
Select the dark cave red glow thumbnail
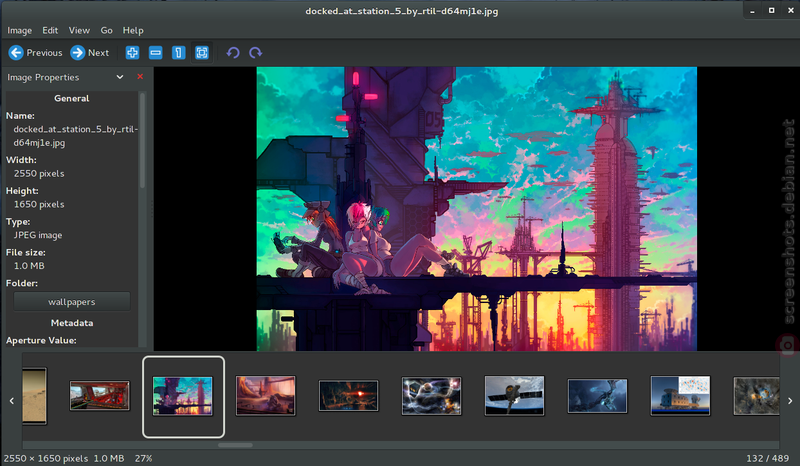tap(348, 396)
